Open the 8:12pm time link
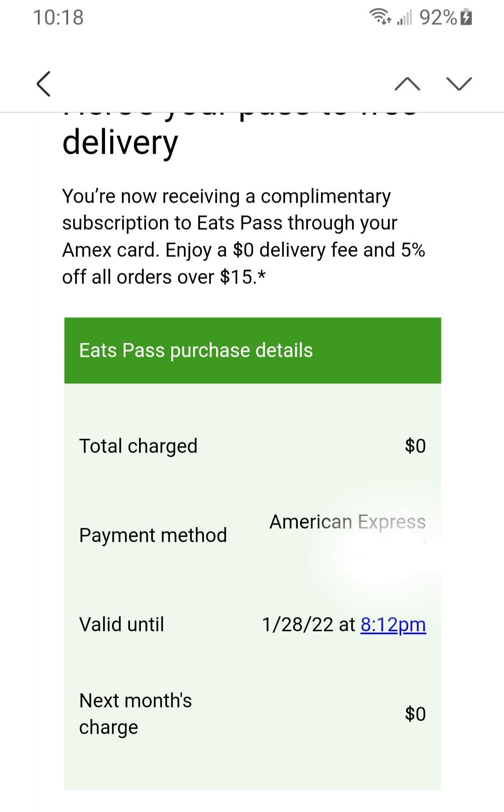504x812 pixels. pos(393,625)
